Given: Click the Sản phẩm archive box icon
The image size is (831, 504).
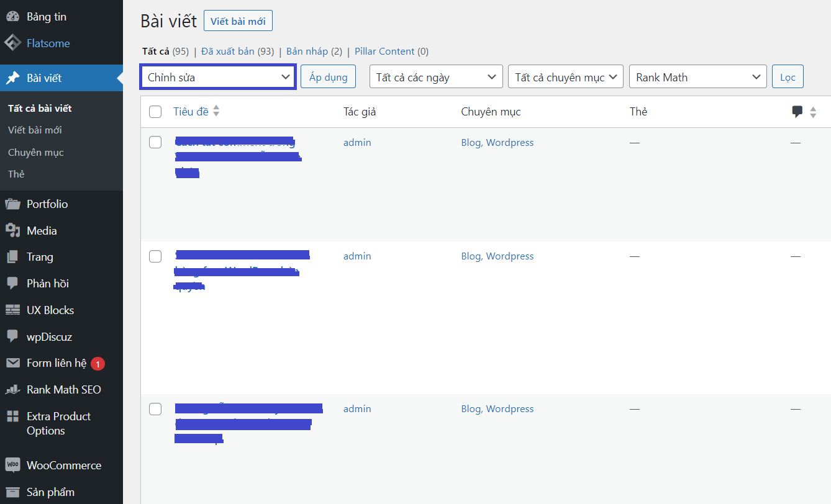Looking at the screenshot, I should pos(12,492).
